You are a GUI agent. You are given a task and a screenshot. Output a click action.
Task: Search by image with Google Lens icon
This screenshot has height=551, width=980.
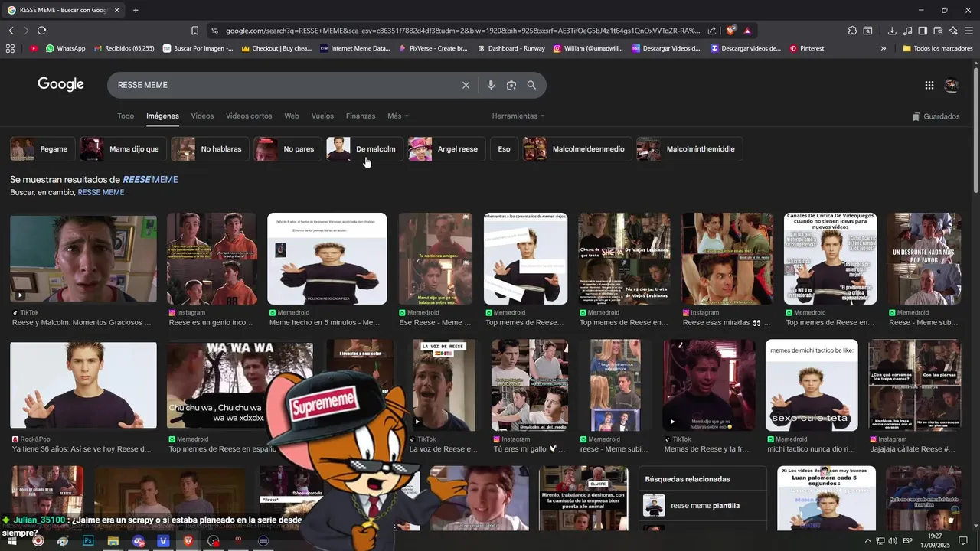pyautogui.click(x=511, y=85)
